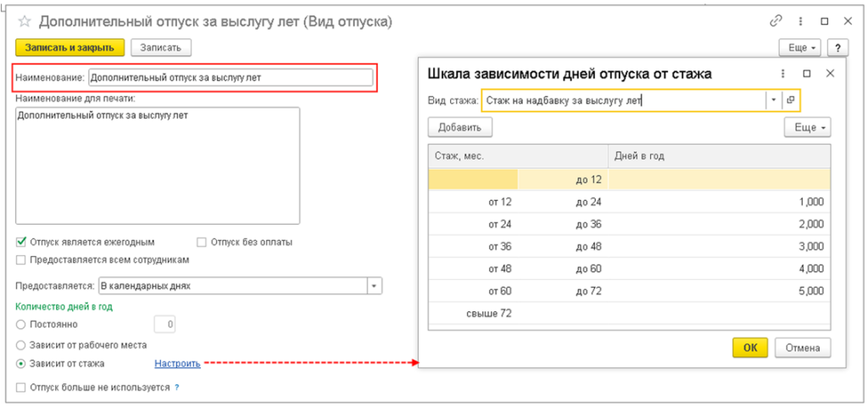The image size is (868, 408).
Task: Enable the Отпуск без оплаты checkbox
Action: click(202, 242)
